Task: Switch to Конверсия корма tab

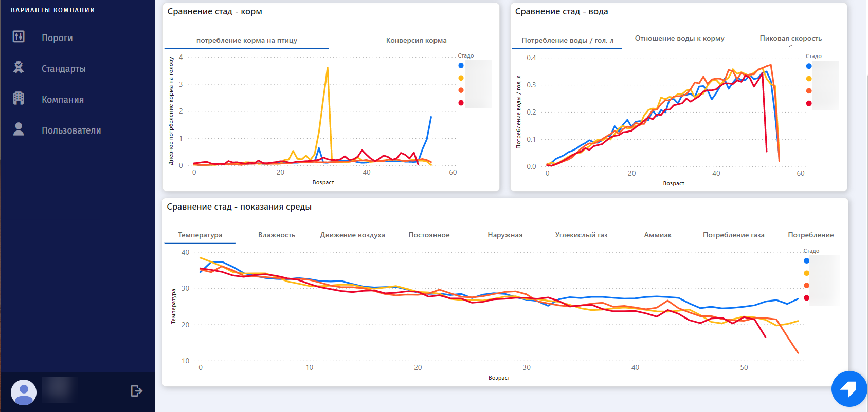Action: point(417,40)
